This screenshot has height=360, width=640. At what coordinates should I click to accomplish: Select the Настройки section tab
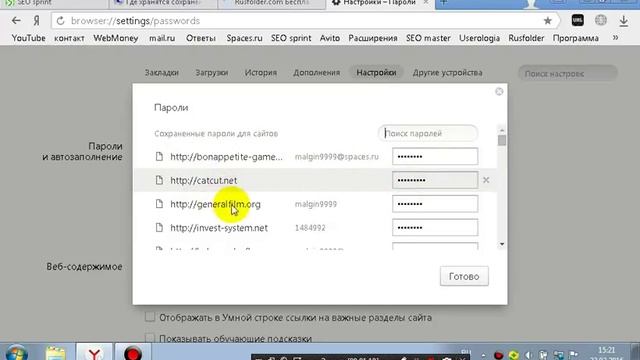pyautogui.click(x=376, y=73)
